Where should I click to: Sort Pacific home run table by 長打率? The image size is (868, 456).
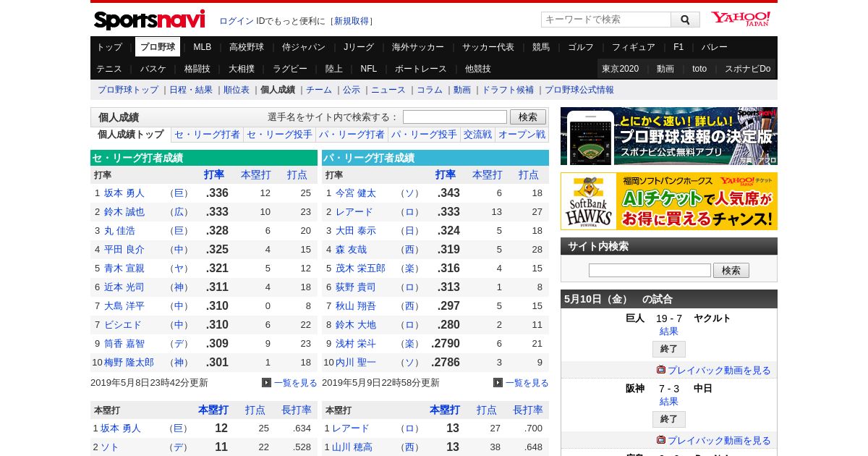pos(528,410)
